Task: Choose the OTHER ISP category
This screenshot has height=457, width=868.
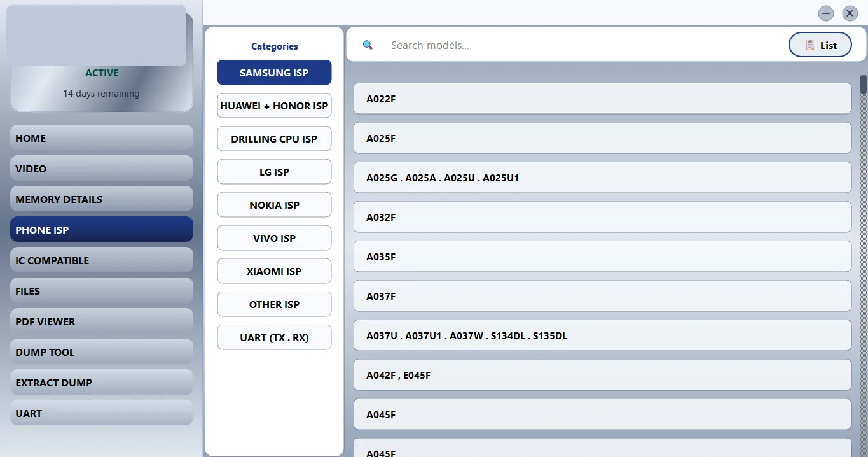Action: [274, 304]
